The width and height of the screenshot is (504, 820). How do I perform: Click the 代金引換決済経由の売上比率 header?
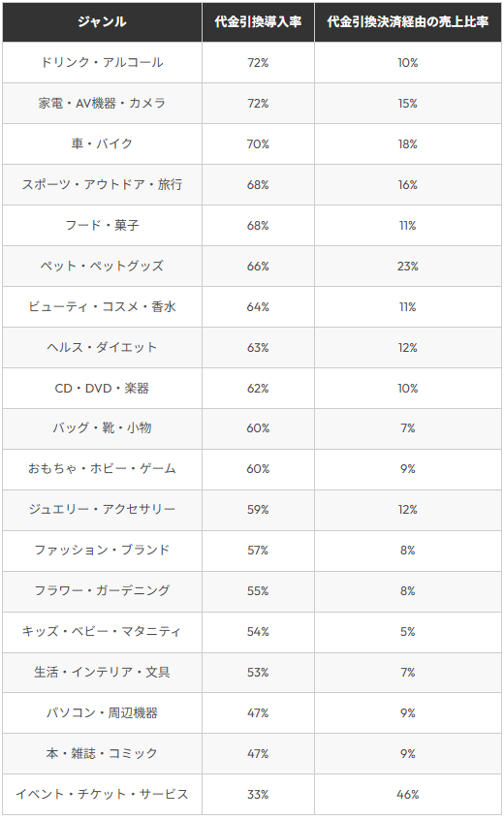coord(408,21)
